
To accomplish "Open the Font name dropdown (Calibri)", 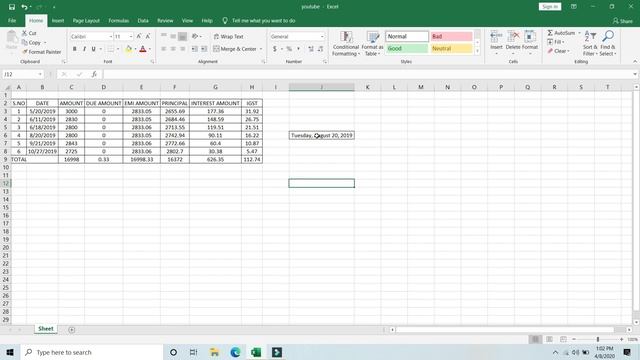I will (110, 37).
